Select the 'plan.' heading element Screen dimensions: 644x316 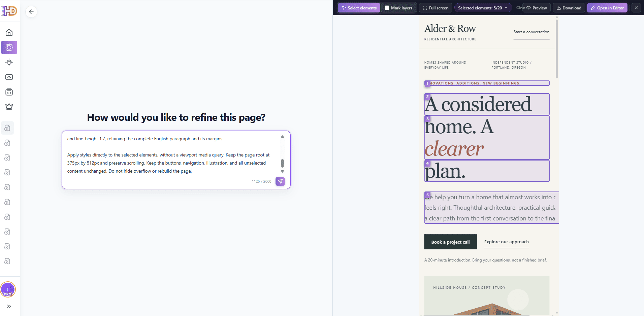487,171
